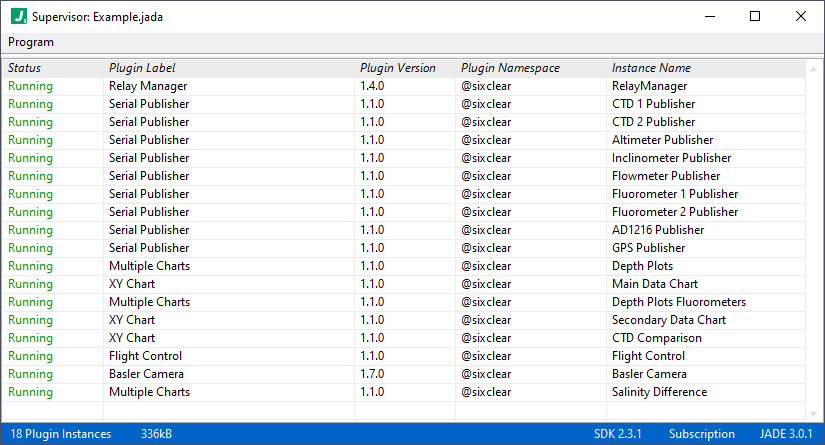The width and height of the screenshot is (825, 445).
Task: Select the RelayManager instance name
Action: [649, 86]
